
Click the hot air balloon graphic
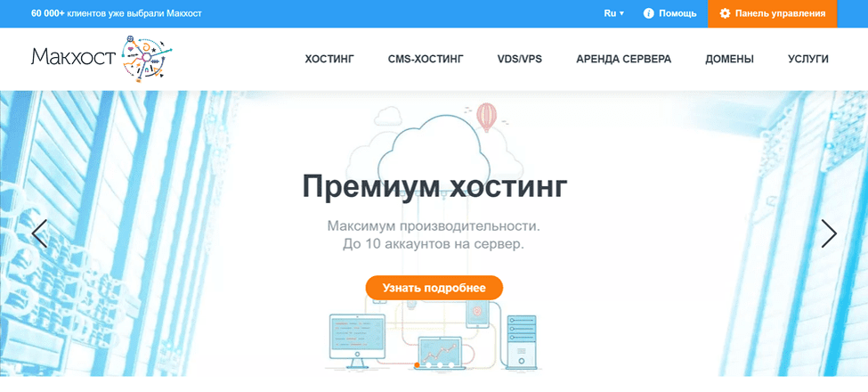tap(487, 118)
